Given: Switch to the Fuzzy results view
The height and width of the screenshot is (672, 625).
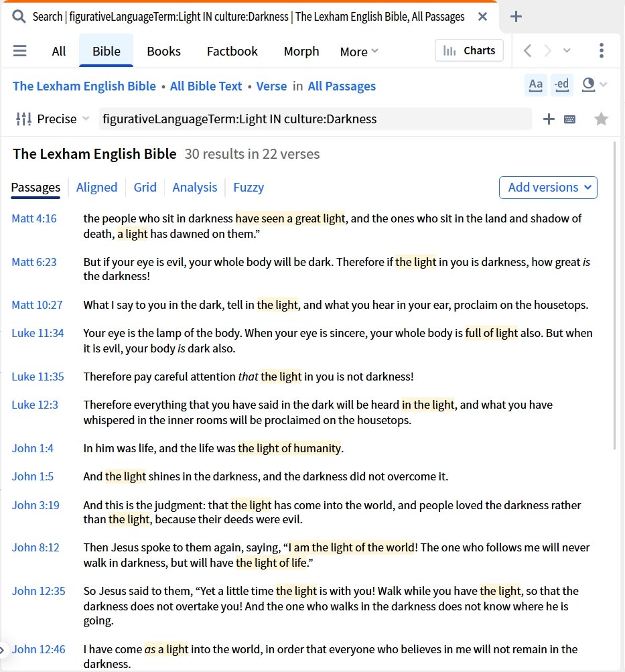Looking at the screenshot, I should pyautogui.click(x=249, y=188).
